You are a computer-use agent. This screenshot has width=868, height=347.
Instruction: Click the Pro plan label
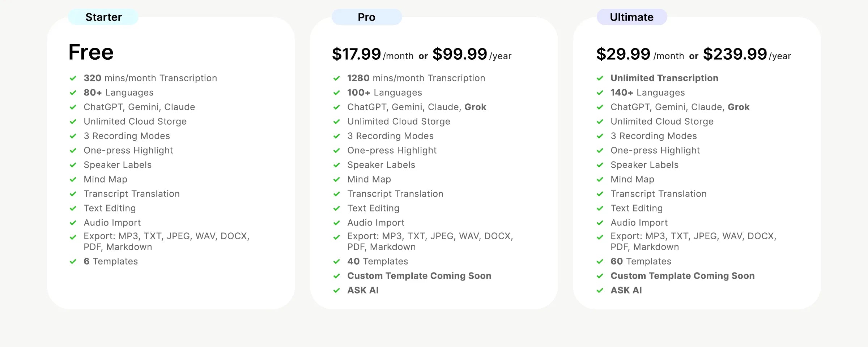(366, 17)
